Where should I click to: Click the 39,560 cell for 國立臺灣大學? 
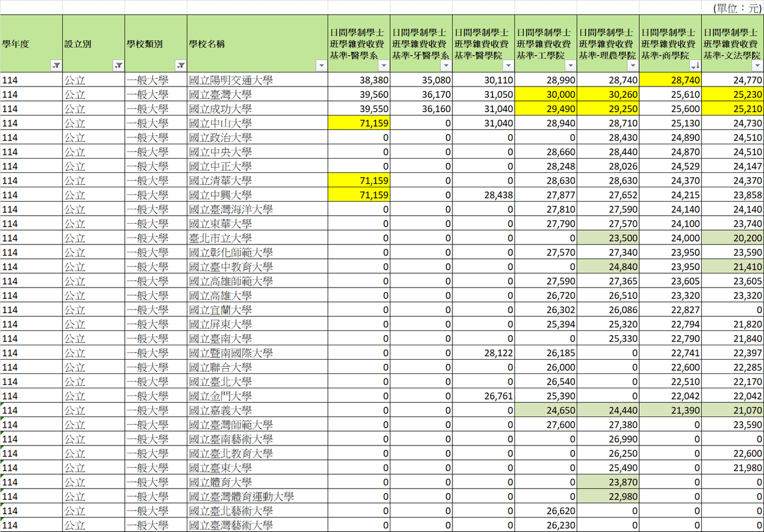(359, 94)
